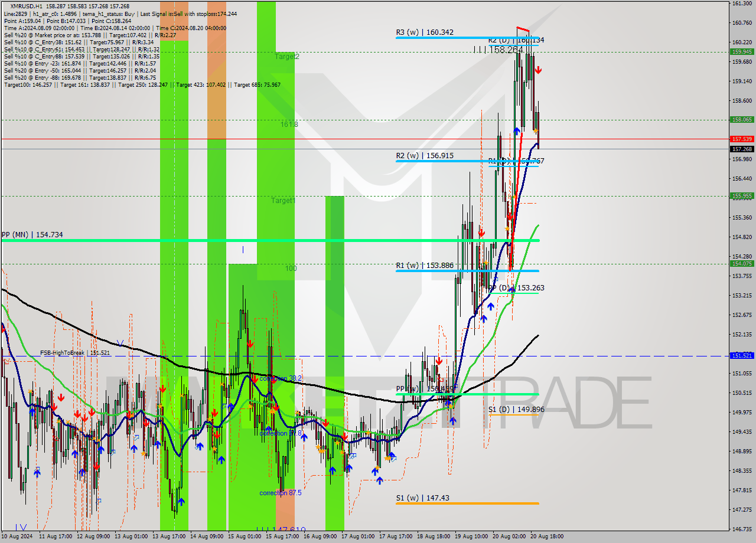Click the 'S1 (D) | 149.896' support label
The width and height of the screenshot is (756, 543).
[516, 409]
